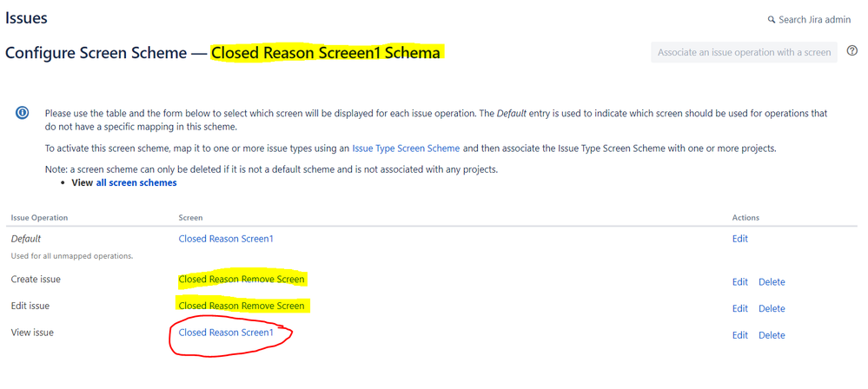Viewport: 868px width, 389px height.
Task: Open the Create issue row's Closed Reason Remove Screen
Action: [x=242, y=280]
